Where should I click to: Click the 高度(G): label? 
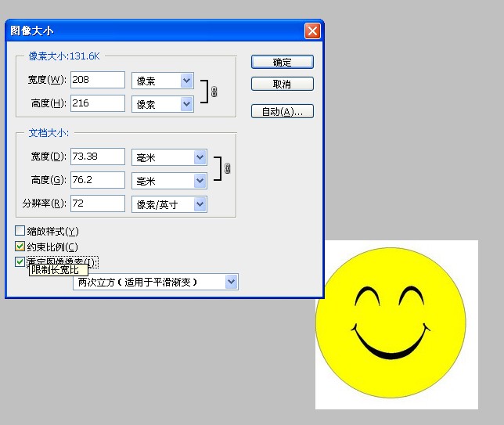pyautogui.click(x=49, y=180)
